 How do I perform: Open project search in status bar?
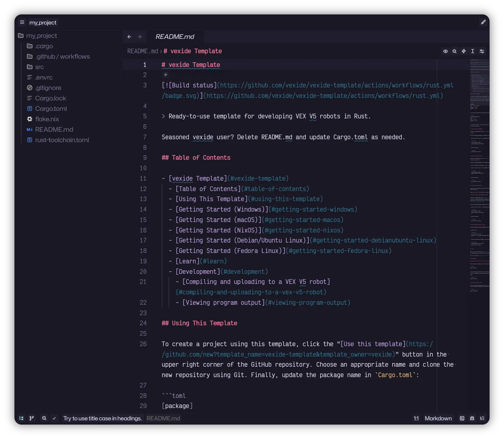point(44,418)
